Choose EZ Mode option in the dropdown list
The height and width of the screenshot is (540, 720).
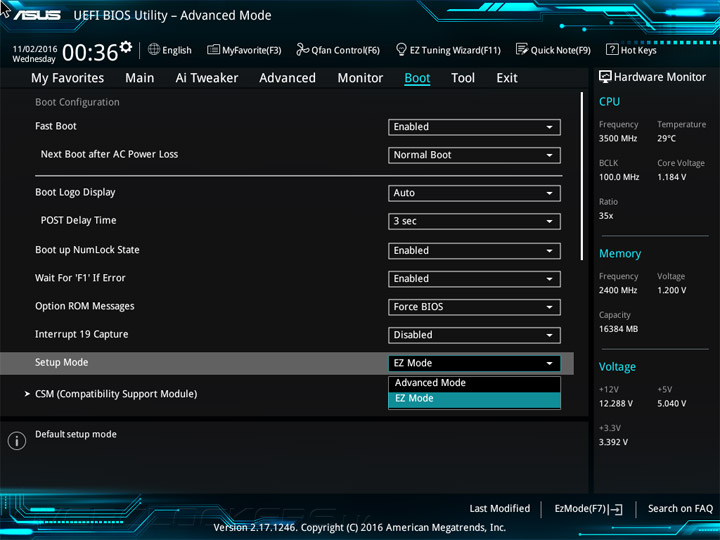coord(473,399)
